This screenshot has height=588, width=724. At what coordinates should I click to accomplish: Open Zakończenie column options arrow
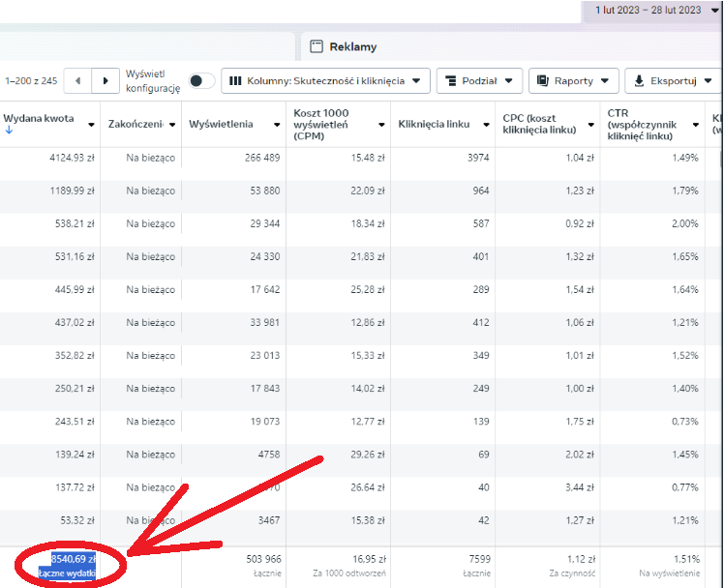172,125
